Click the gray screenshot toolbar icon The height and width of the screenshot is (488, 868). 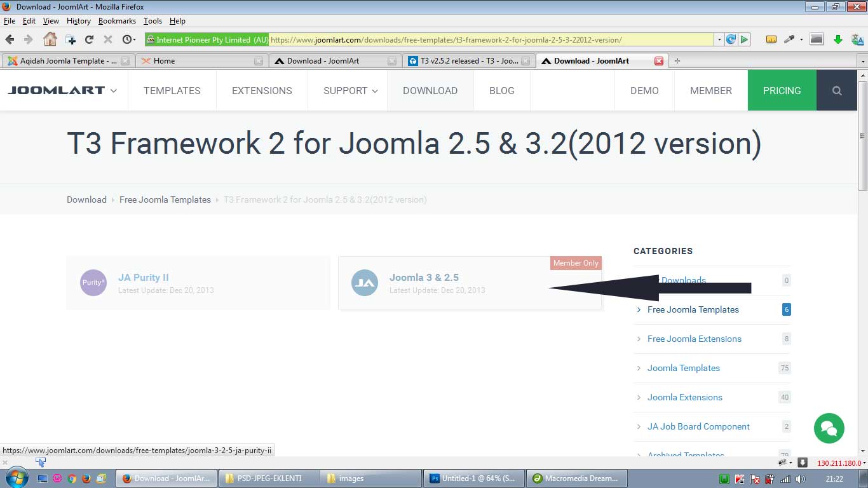coord(817,39)
